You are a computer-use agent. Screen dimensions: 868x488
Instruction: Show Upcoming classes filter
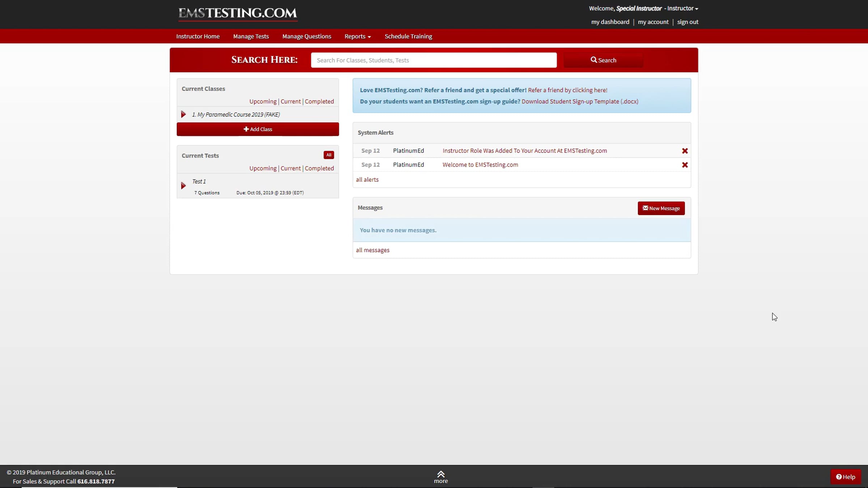pyautogui.click(x=263, y=102)
